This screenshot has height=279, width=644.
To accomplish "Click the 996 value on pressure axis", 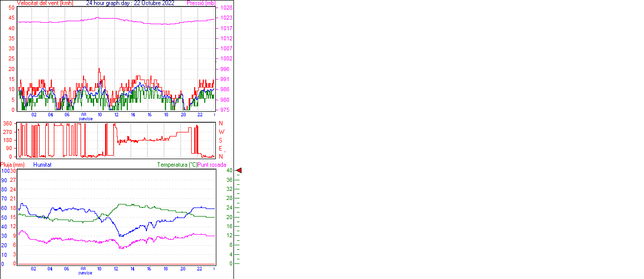I will 224,69.
